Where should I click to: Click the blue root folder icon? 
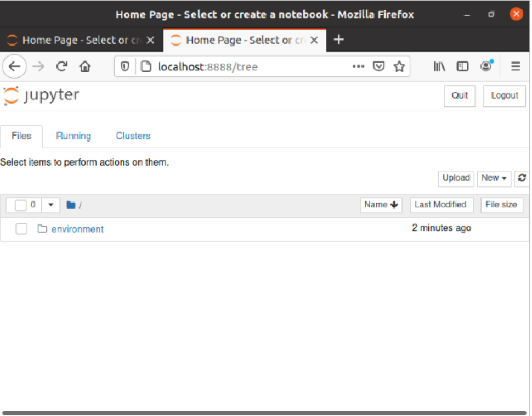pyautogui.click(x=71, y=205)
